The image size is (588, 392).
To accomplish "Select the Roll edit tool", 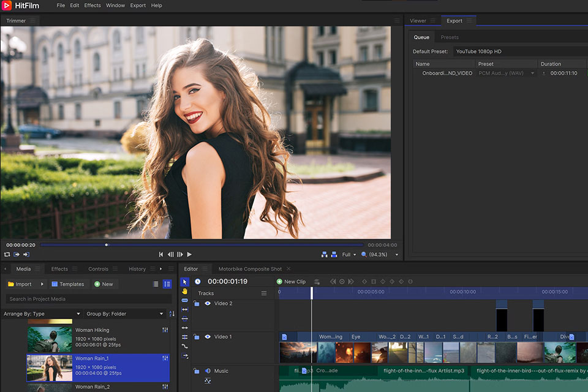I will click(184, 337).
